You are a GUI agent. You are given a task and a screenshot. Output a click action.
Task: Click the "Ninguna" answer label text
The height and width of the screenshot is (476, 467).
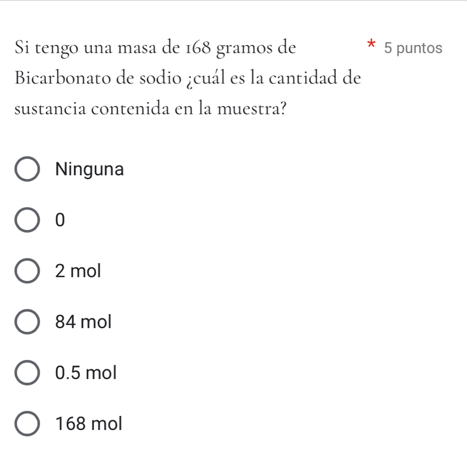pos(90,170)
